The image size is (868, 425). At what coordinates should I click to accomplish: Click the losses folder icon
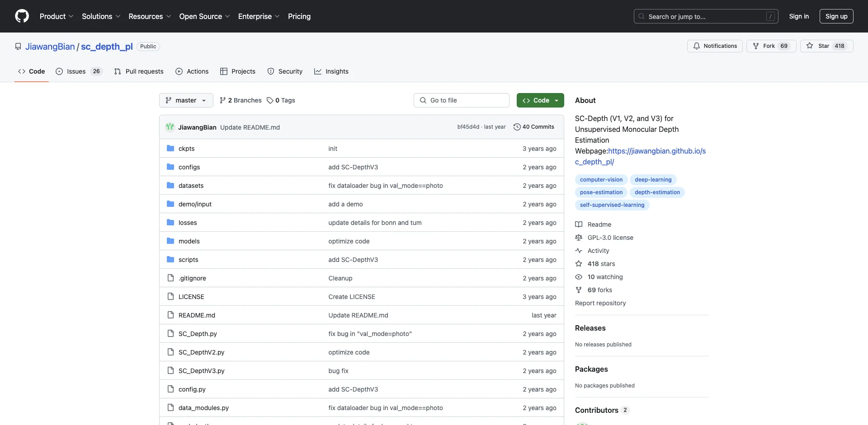(170, 223)
